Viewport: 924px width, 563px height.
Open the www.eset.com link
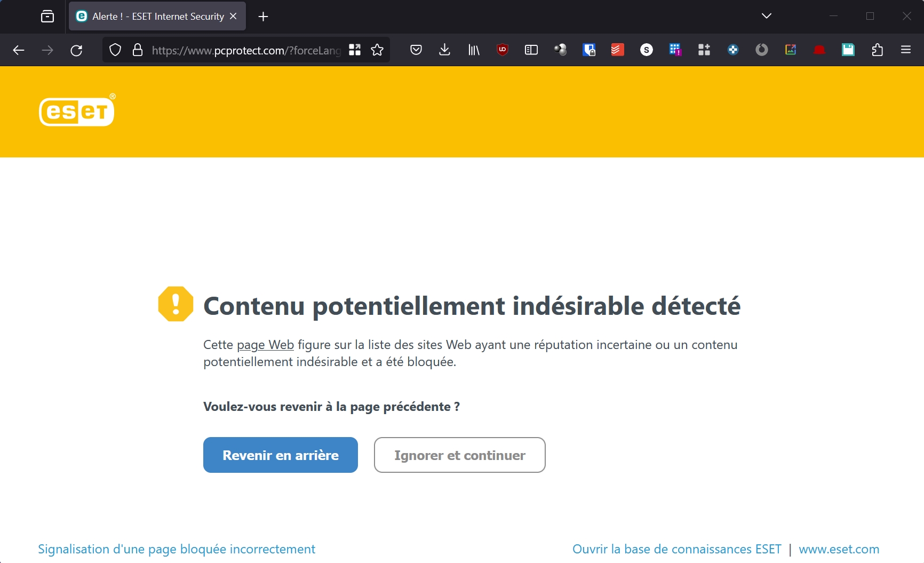(x=839, y=549)
